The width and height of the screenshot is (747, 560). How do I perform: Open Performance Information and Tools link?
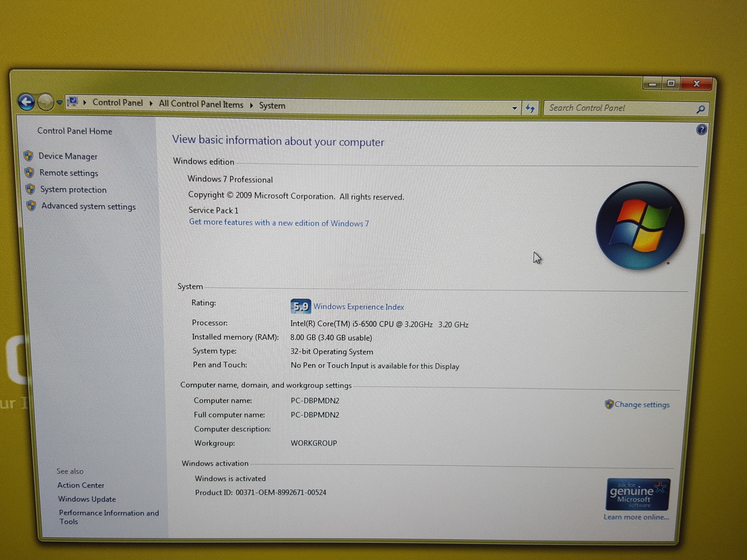point(109,517)
